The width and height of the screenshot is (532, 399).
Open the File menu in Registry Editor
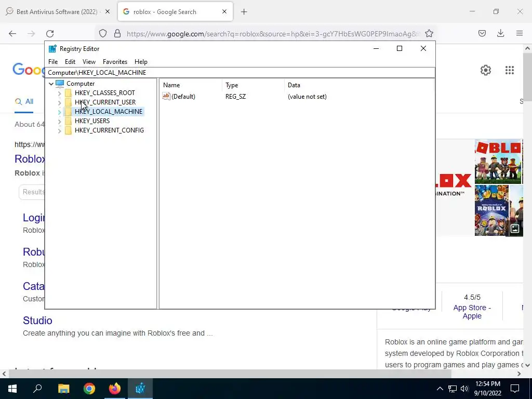[53, 62]
